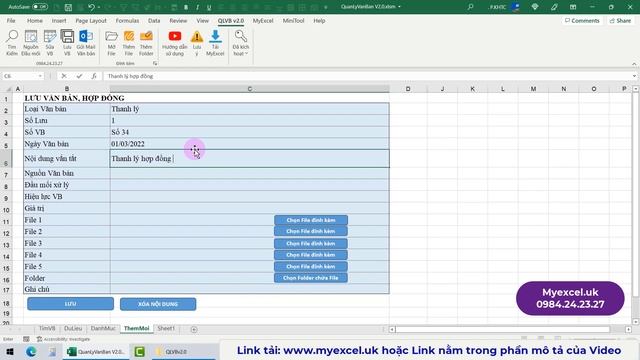The image size is (640, 360).
Task: Click the Thêm Folder icon
Action: [146, 42]
